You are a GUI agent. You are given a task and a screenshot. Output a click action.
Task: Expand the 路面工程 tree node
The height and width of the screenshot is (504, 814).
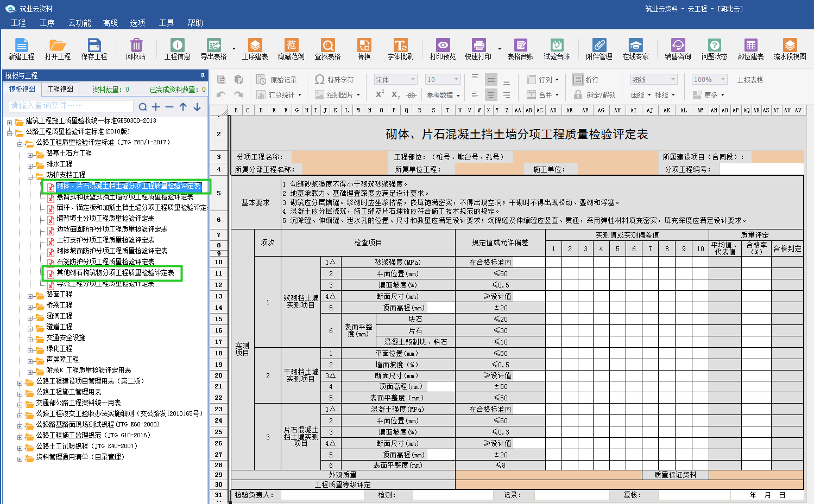[30, 296]
